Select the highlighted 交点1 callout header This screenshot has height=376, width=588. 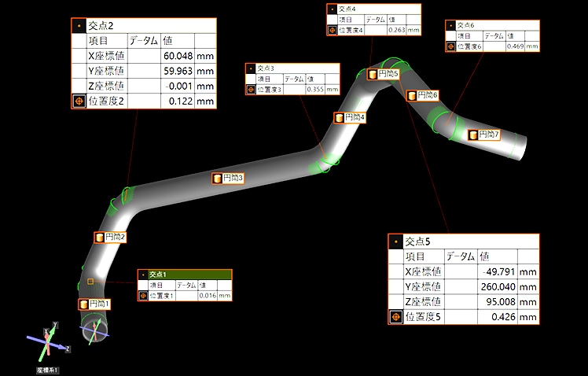(186, 275)
